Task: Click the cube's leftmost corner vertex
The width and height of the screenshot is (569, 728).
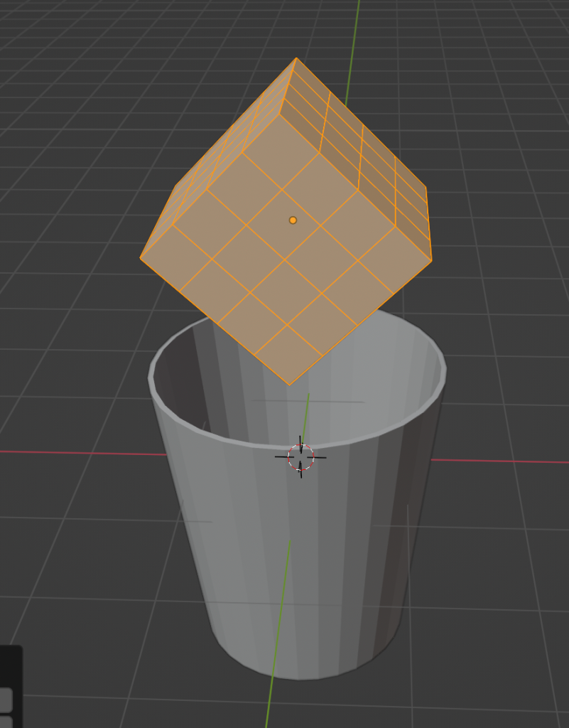Action: point(141,258)
